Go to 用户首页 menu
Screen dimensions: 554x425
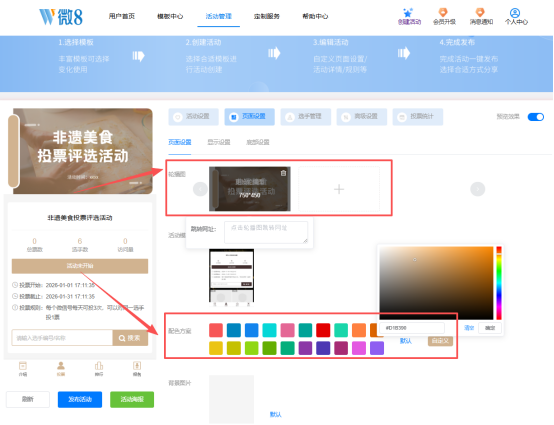[122, 16]
